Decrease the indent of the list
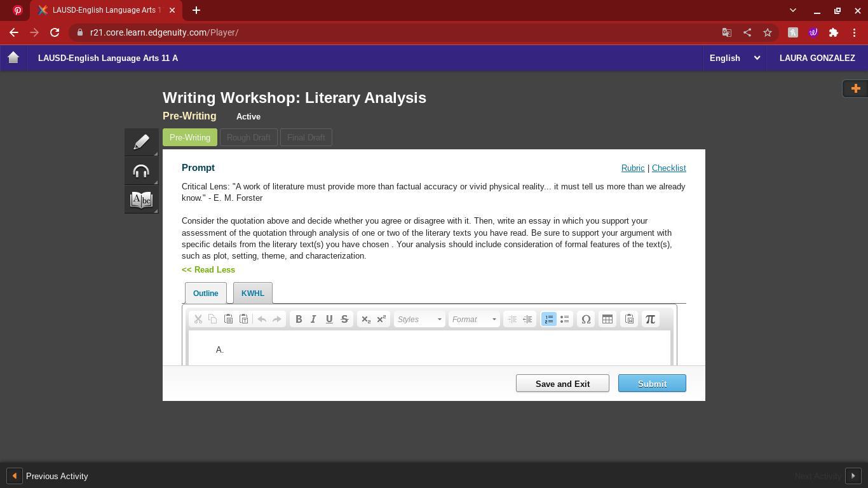 click(x=512, y=319)
